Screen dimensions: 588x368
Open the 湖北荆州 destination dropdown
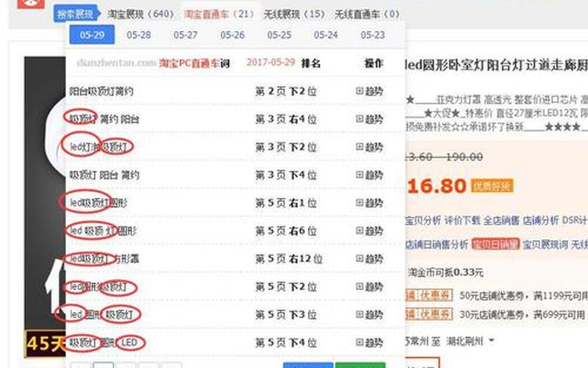(470, 342)
